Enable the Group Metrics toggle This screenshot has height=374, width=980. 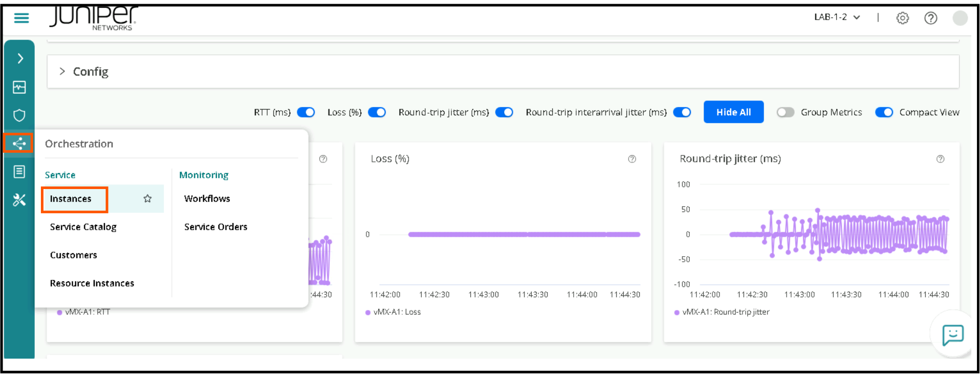pos(785,112)
